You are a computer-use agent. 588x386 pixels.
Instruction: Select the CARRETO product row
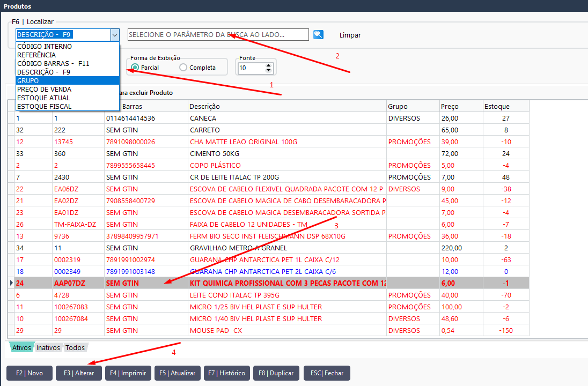(x=268, y=130)
